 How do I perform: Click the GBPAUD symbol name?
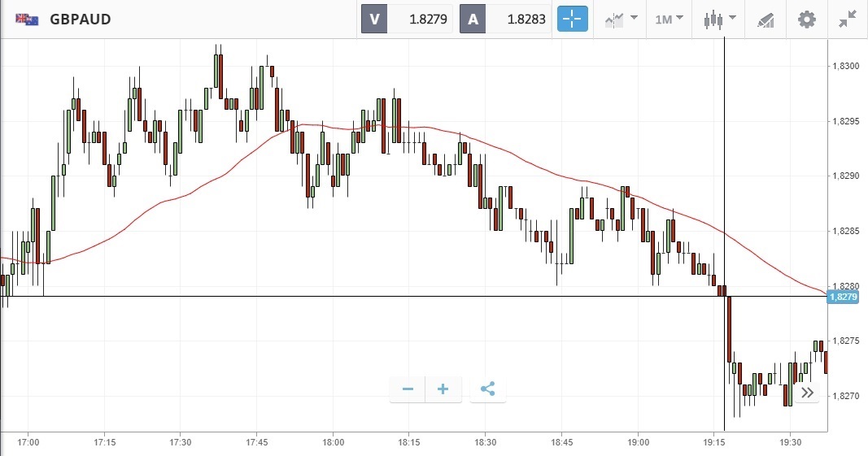(80, 20)
